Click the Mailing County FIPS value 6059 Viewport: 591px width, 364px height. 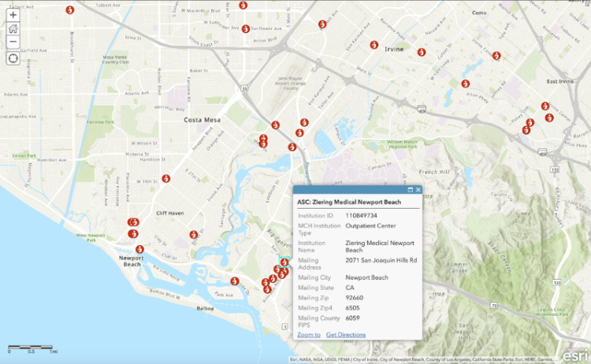point(352,318)
